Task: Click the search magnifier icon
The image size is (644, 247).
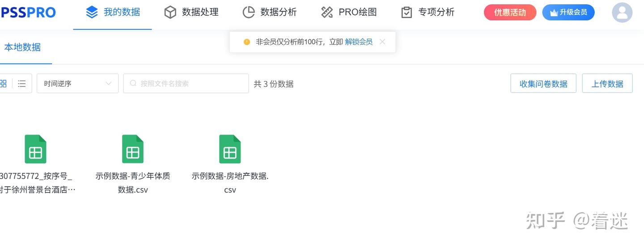Action: [133, 83]
